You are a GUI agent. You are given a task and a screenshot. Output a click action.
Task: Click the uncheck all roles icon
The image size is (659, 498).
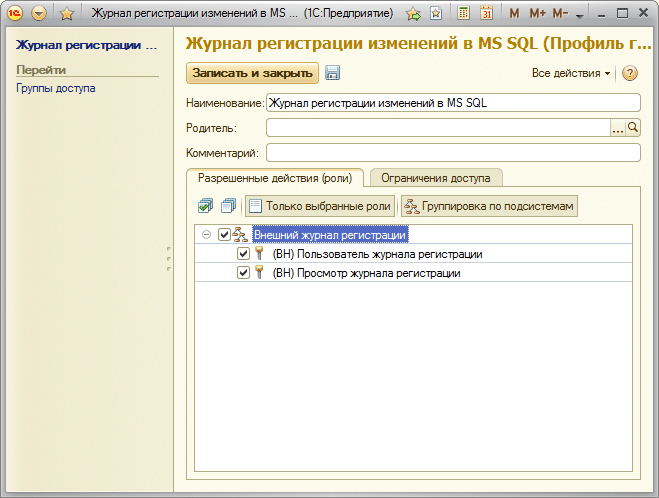point(228,206)
